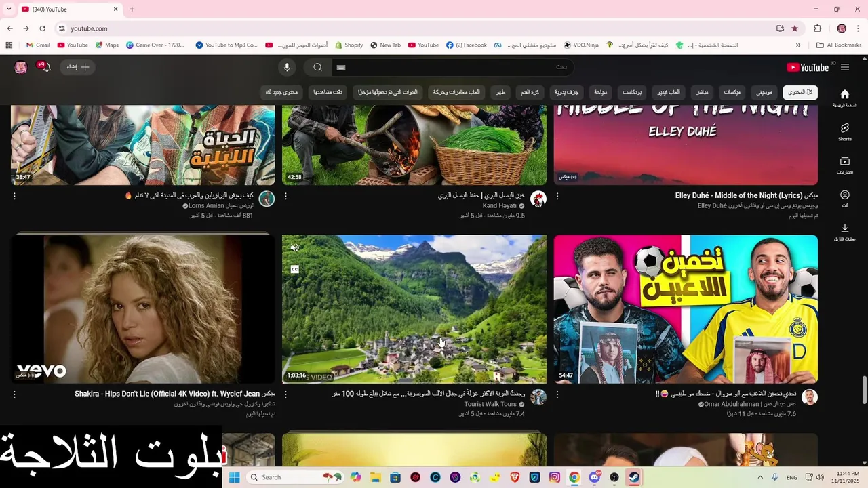Click the YouTube logo
Image resolution: width=868 pixels, height=488 pixels.
click(x=808, y=67)
